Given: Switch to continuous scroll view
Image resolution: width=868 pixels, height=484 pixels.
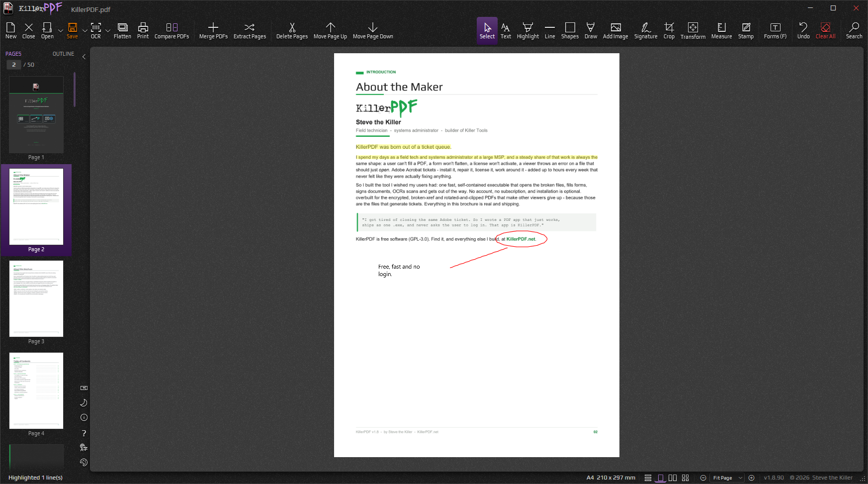Looking at the screenshot, I should point(648,478).
